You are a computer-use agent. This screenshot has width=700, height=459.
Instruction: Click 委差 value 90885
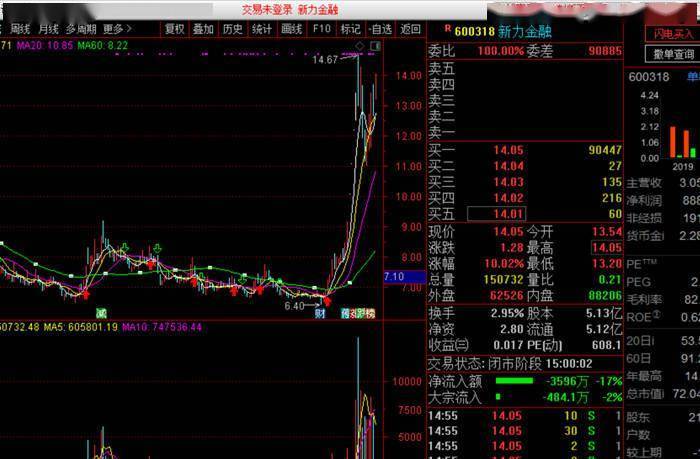(x=605, y=51)
